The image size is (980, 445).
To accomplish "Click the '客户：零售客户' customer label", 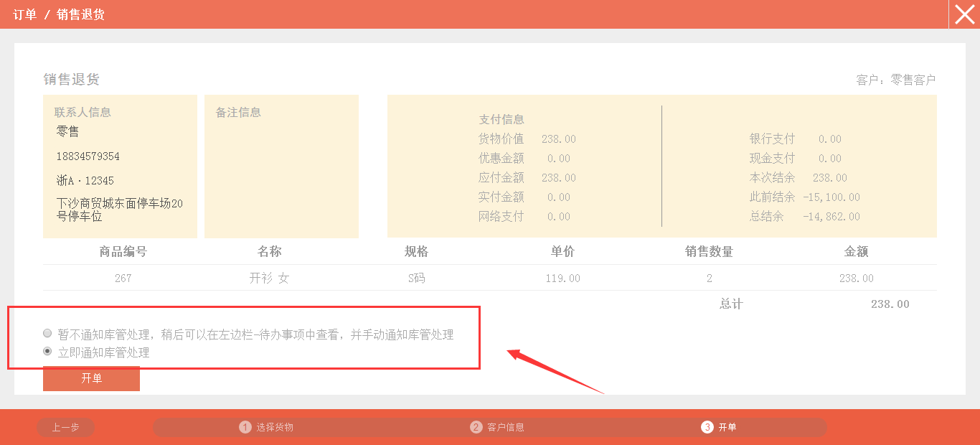I will pos(895,80).
